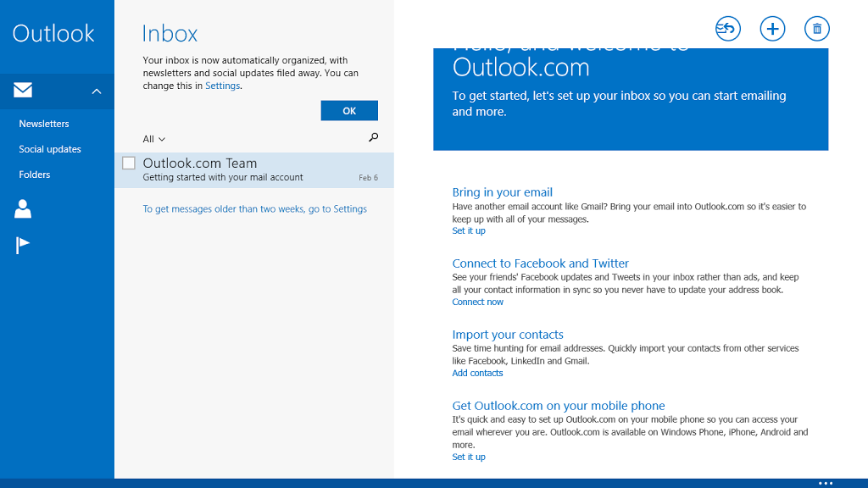
Task: Check the Outlook.com Team message checkbox
Action: click(129, 163)
